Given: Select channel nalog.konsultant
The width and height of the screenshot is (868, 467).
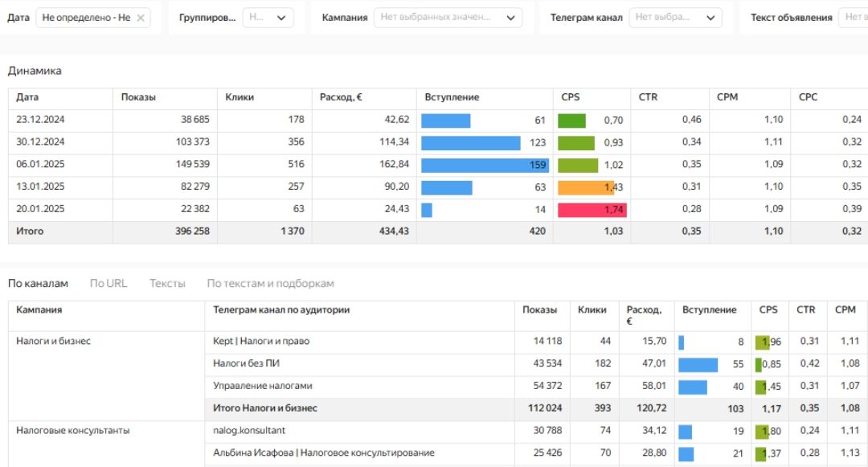Looking at the screenshot, I should tap(249, 431).
